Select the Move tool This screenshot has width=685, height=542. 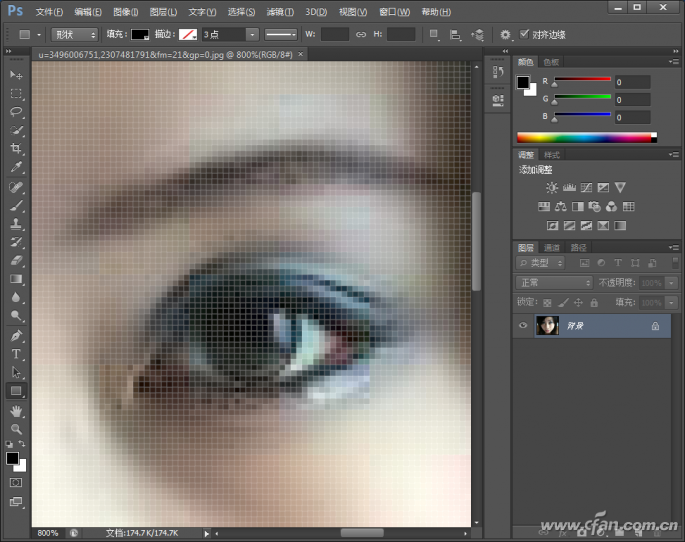[16, 75]
